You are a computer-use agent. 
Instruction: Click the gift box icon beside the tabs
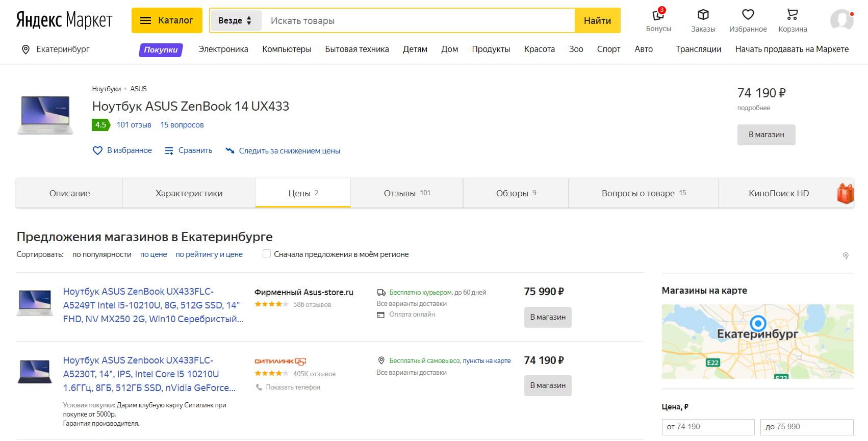point(845,194)
